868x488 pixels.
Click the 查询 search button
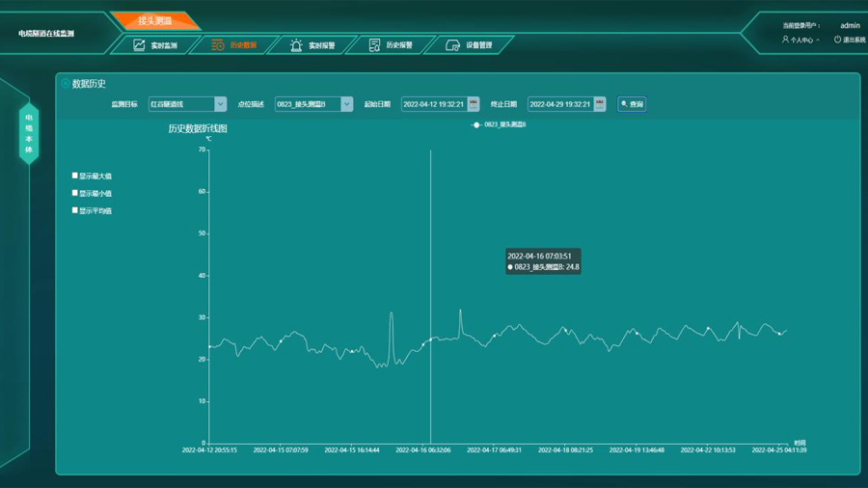coord(632,104)
